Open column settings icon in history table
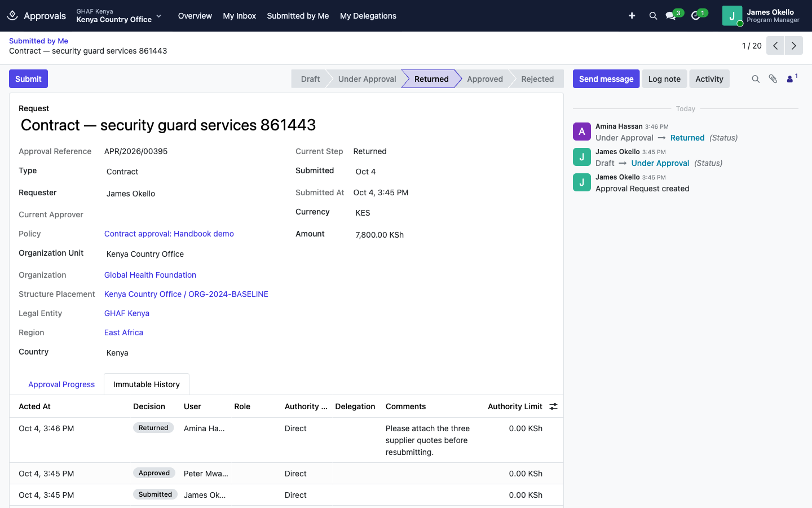This screenshot has height=508, width=812. coord(554,406)
